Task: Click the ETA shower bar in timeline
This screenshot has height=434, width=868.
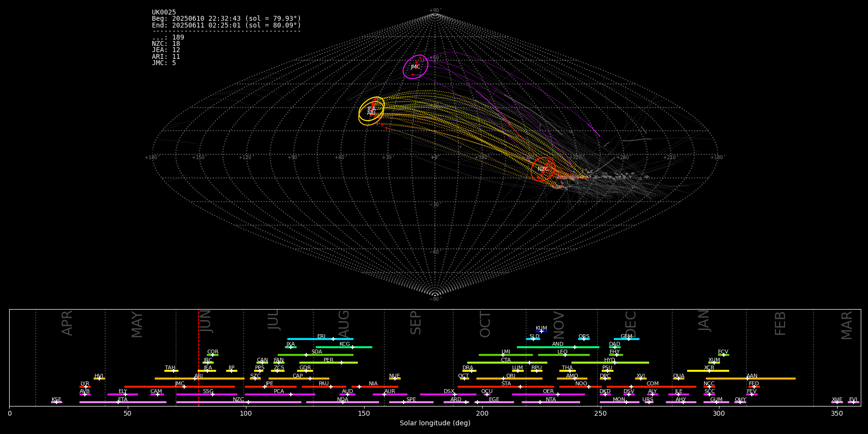Action: pos(123,402)
